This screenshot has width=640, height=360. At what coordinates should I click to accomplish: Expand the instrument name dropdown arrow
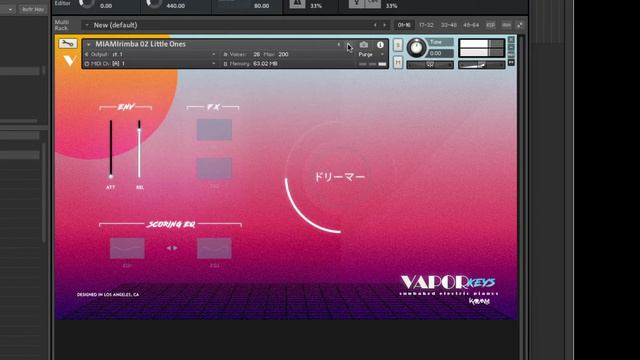[89, 44]
